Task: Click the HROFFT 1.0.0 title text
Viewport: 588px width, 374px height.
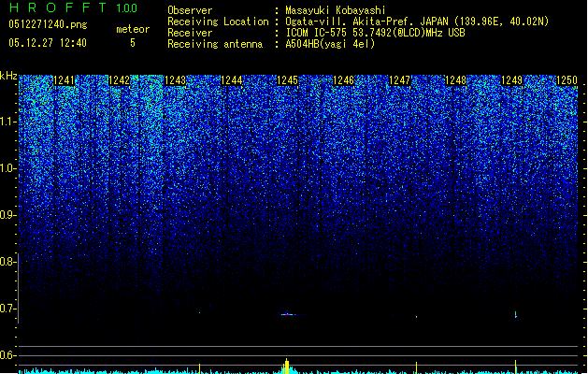Action: tap(73, 7)
